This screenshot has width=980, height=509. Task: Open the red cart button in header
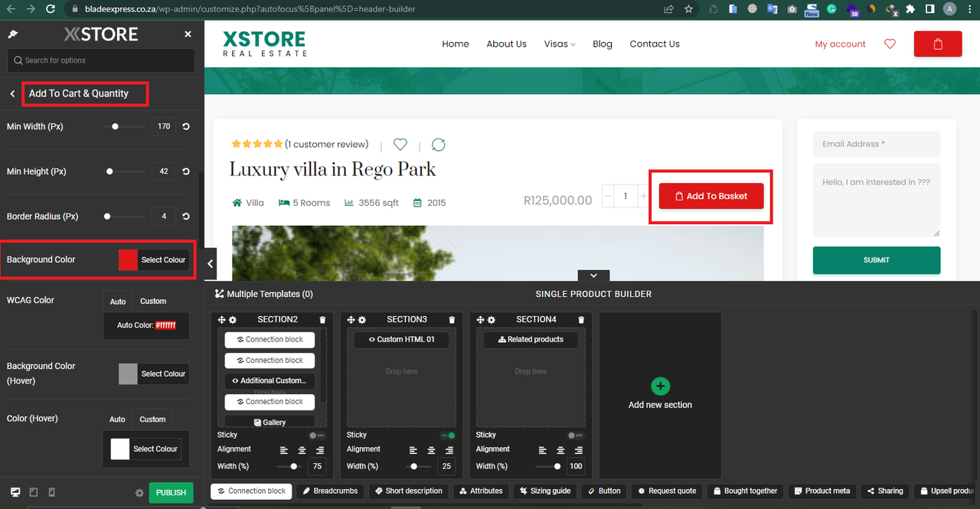[x=938, y=44]
